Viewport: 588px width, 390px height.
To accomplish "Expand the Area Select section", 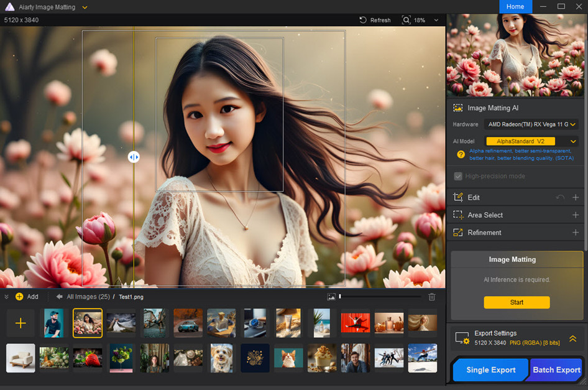I will click(x=575, y=215).
